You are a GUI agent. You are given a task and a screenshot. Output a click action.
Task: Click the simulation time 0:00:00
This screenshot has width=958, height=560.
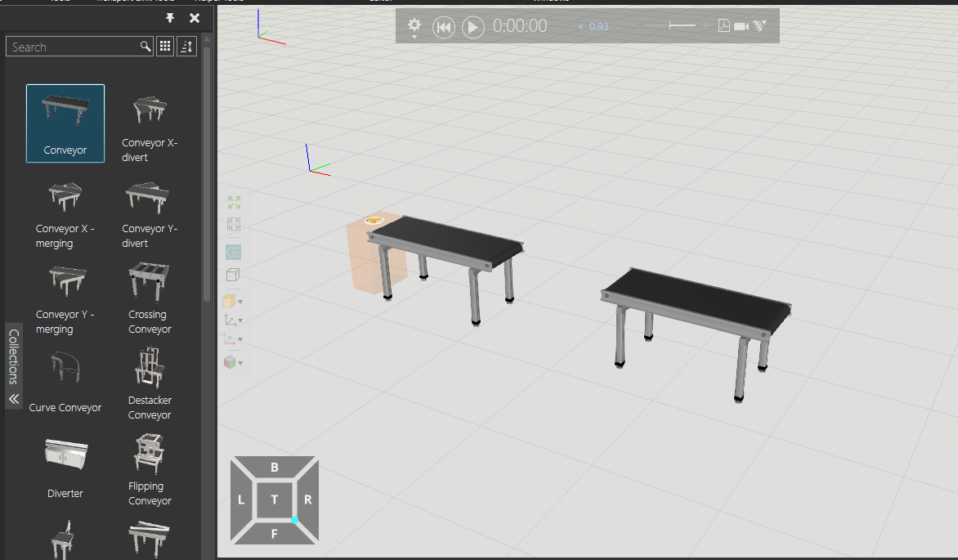point(520,26)
